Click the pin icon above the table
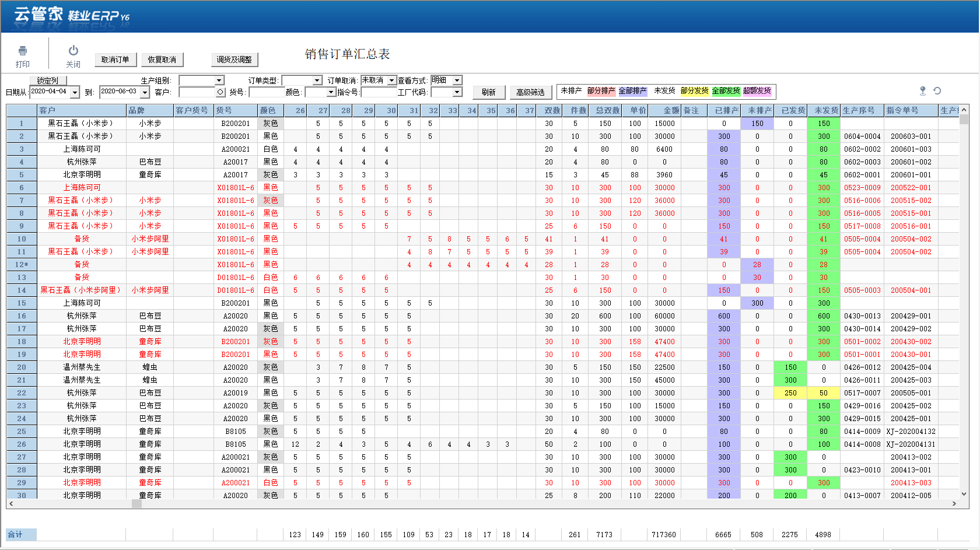Image resolution: width=980 pixels, height=550 pixels. pos(922,91)
